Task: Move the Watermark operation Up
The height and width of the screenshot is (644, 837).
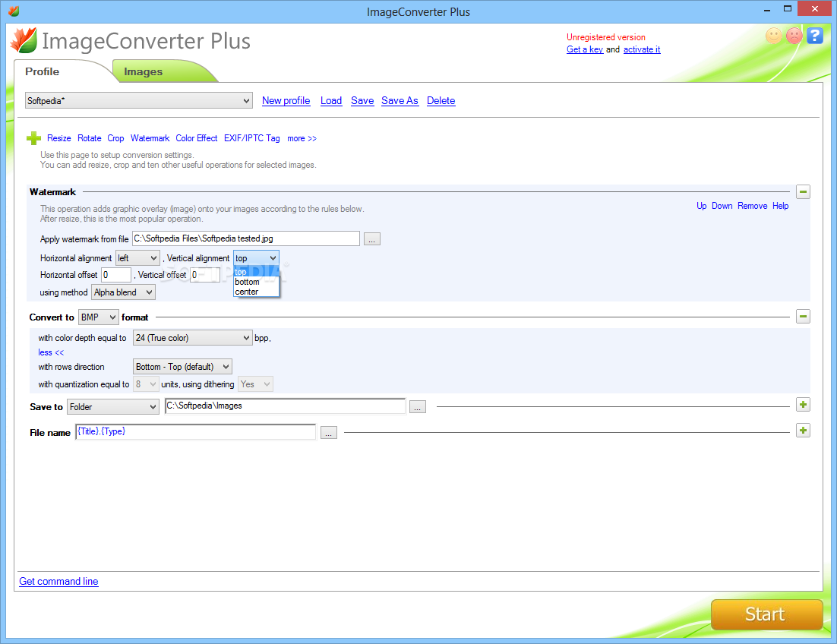Action: 701,205
